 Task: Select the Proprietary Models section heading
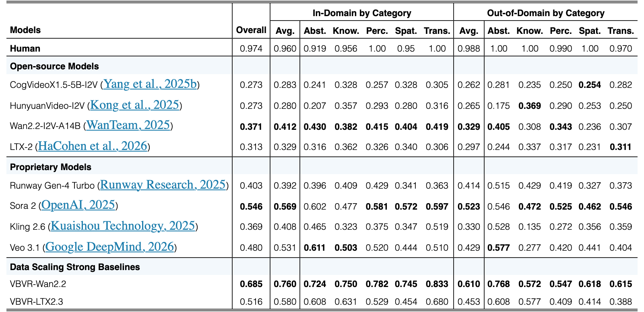tap(51, 167)
